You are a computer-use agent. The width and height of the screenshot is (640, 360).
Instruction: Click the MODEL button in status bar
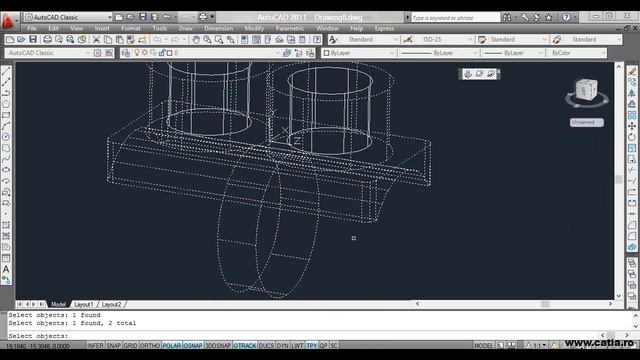(484, 346)
